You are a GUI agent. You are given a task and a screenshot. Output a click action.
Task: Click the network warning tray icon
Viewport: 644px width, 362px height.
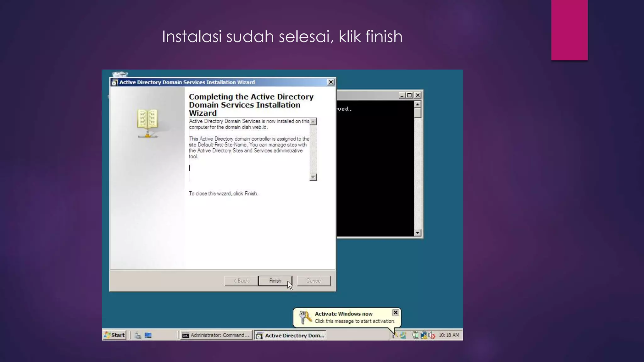tap(424, 335)
